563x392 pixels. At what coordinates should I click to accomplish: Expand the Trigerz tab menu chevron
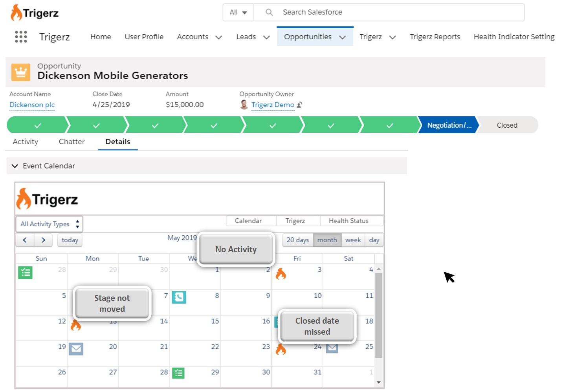tap(392, 37)
